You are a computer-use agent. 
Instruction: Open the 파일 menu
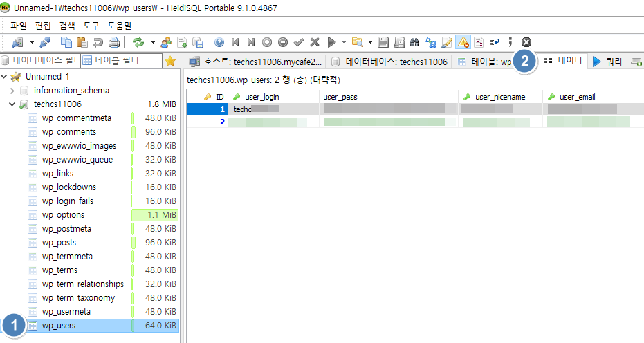click(19, 26)
